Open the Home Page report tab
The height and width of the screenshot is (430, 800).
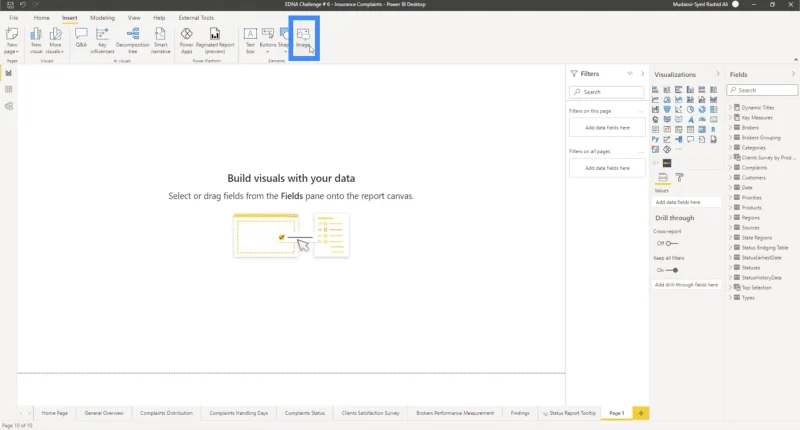point(55,413)
